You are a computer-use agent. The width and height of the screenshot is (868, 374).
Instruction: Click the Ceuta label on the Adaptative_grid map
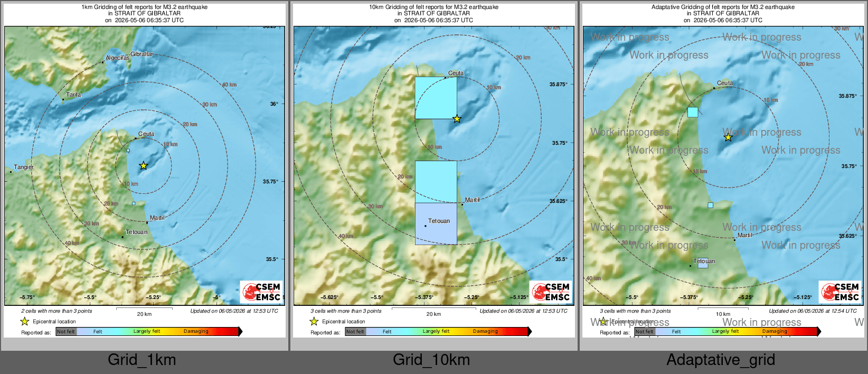click(725, 83)
